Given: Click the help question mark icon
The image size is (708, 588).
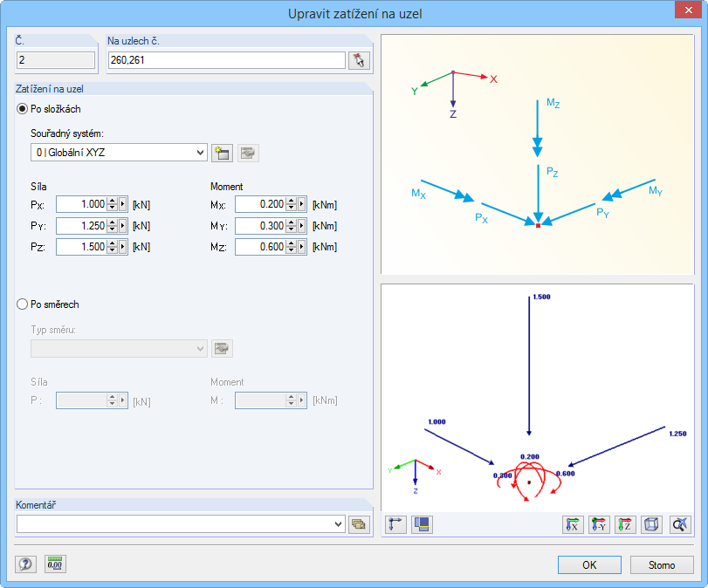Looking at the screenshot, I should pyautogui.click(x=25, y=564).
